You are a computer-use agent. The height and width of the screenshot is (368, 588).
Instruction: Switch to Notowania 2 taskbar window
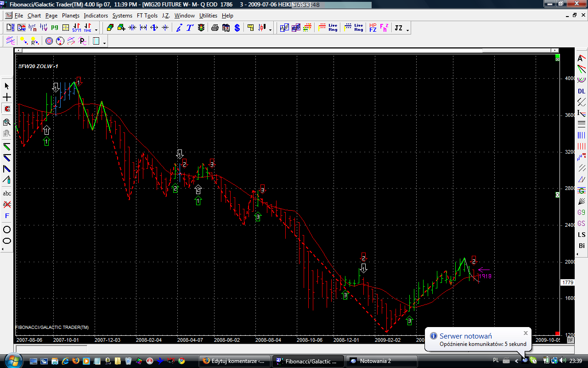click(381, 361)
